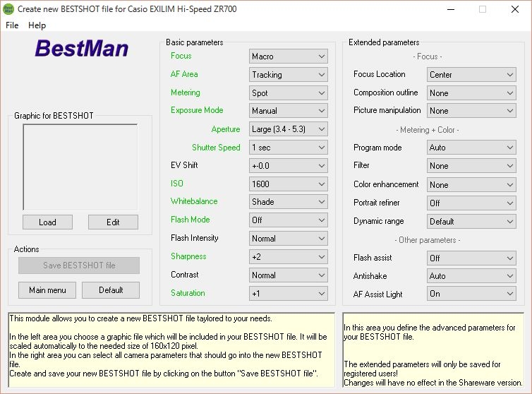Expand the Composition outline dropdown
Image resolution: width=532 pixels, height=394 pixels.
[471, 93]
